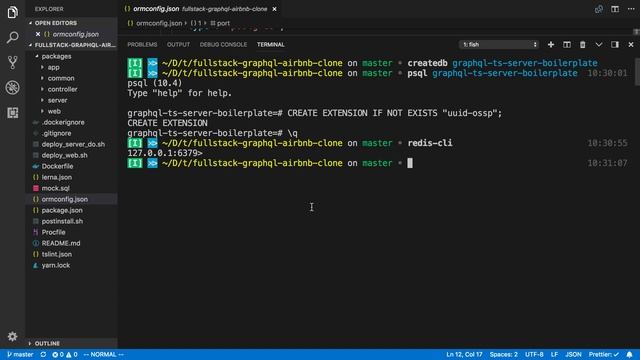Switch to the Debug Console tab
This screenshot has width=640, height=360.
pyautogui.click(x=223, y=44)
